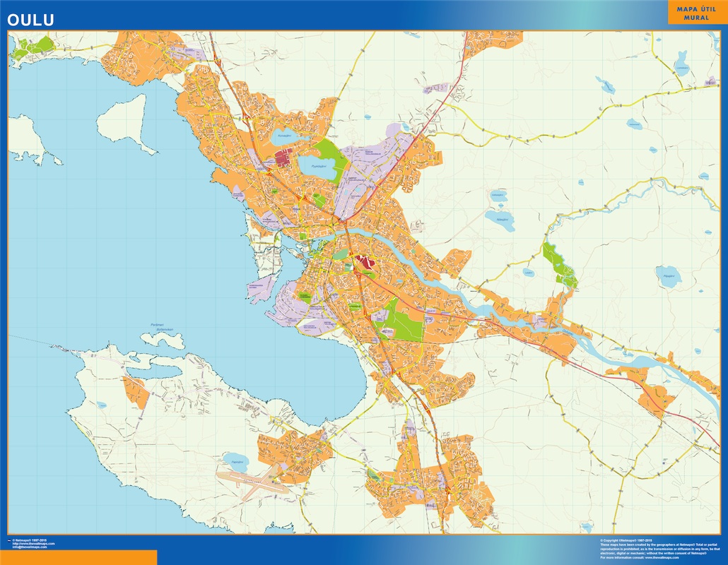Click the large green park south of the center
Screen dimensions: 728x565
[404, 325]
